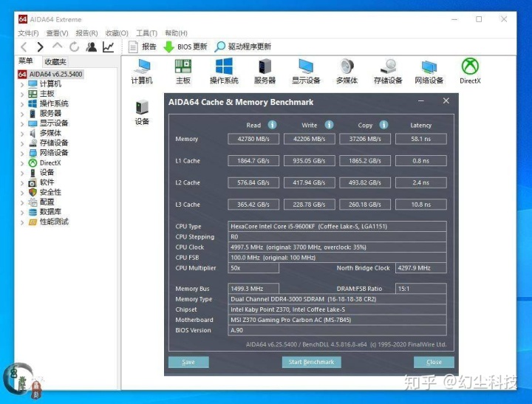
Task: Expand the 主板 tree node
Action: 22,94
